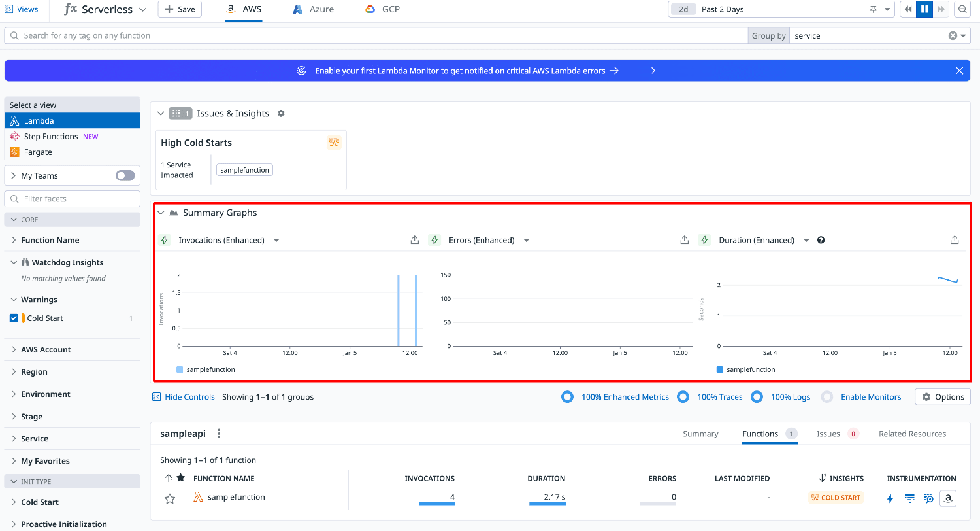Toggle the My Teams switch
The height and width of the screenshot is (531, 980).
point(125,175)
